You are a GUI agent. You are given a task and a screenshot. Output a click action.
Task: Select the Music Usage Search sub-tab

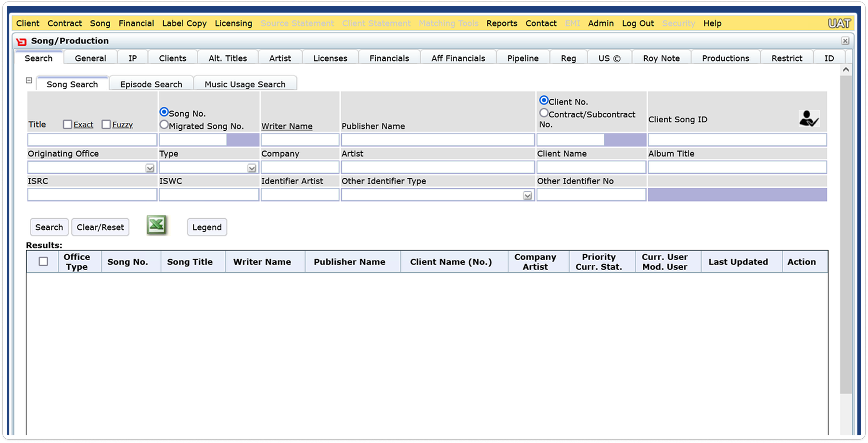click(x=245, y=84)
